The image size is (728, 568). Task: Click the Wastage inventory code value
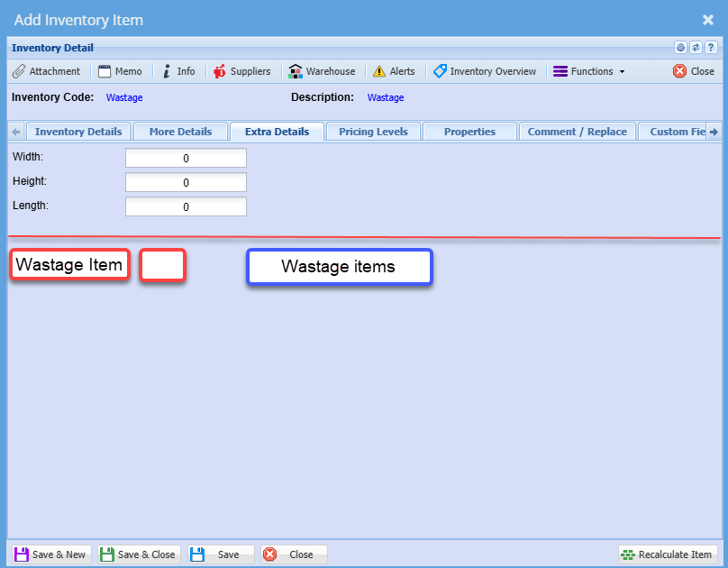click(124, 97)
